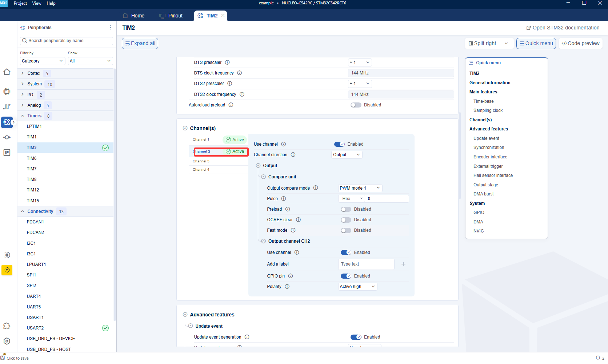This screenshot has width=608, height=364.
Task: Select the peripherals icon in sidebar
Action: pos(7,122)
